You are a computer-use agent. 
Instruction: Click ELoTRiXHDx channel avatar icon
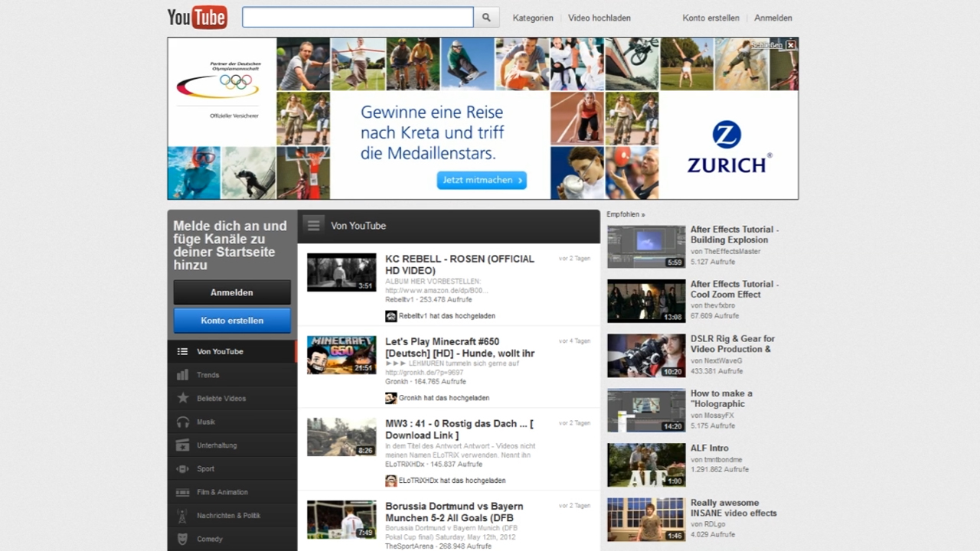pyautogui.click(x=390, y=481)
